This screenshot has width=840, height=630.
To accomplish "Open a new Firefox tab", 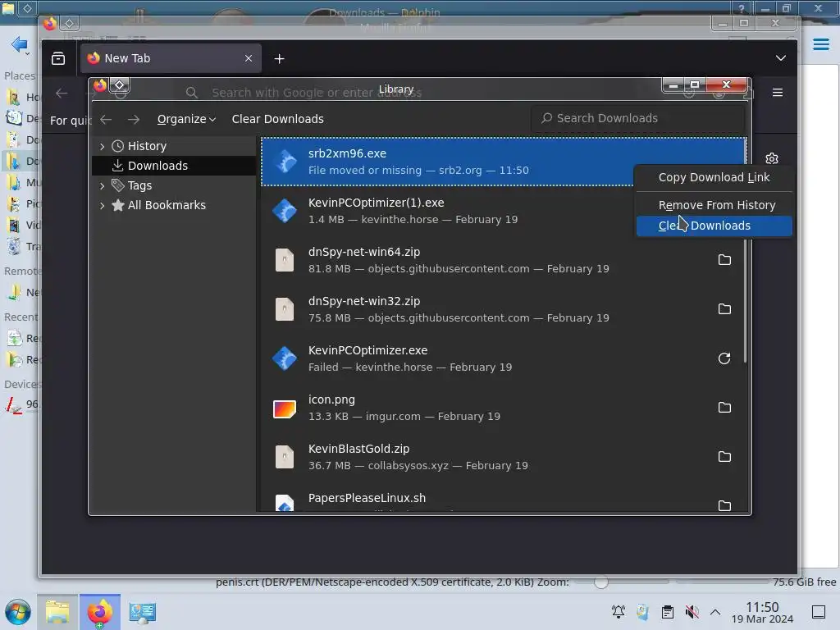I will coord(279,58).
